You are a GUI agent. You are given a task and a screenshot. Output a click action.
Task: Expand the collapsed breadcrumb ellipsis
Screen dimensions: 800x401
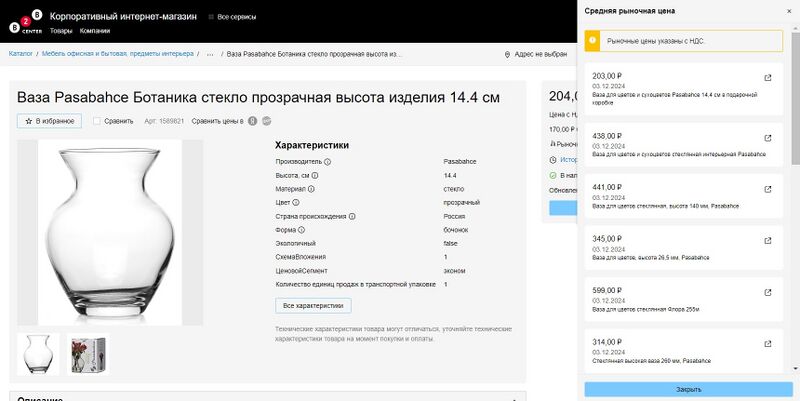tap(210, 54)
